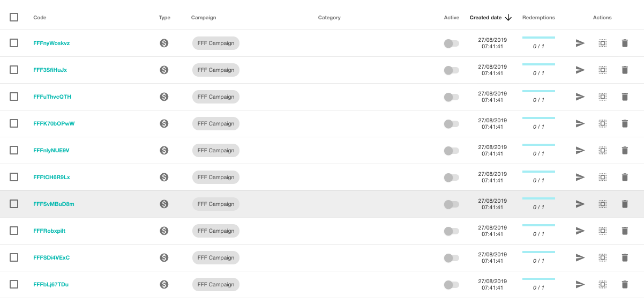Delete voucher FFFbLj67TDu with trash icon
The height and width of the screenshot is (303, 644).
(x=624, y=284)
